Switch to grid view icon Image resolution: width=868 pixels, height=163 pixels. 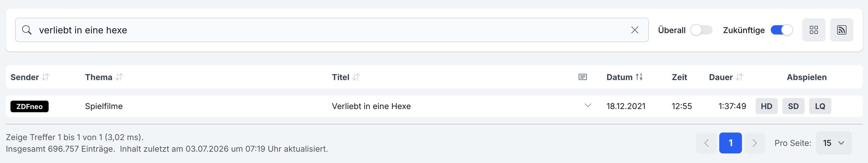(x=813, y=30)
